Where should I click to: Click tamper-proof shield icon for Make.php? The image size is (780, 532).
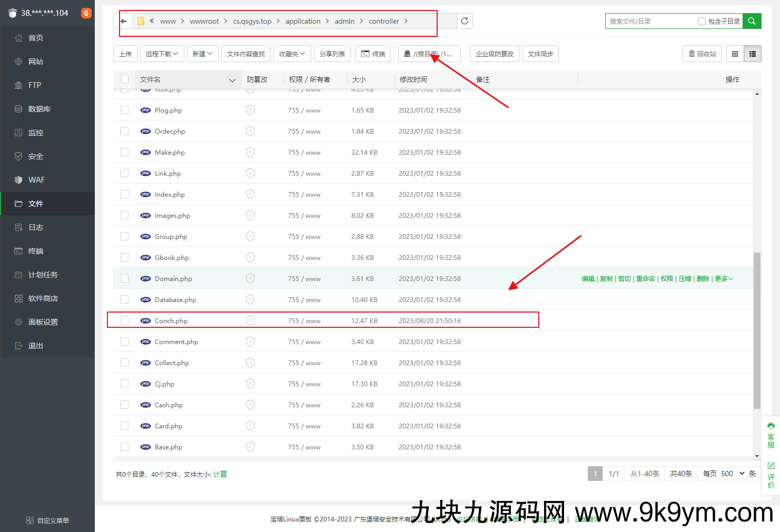click(x=250, y=152)
